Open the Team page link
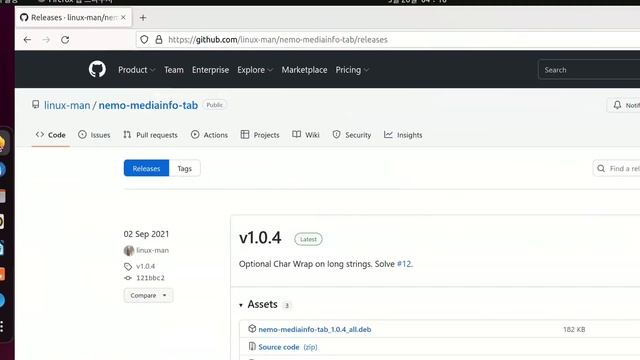The width and height of the screenshot is (640, 360). 174,70
